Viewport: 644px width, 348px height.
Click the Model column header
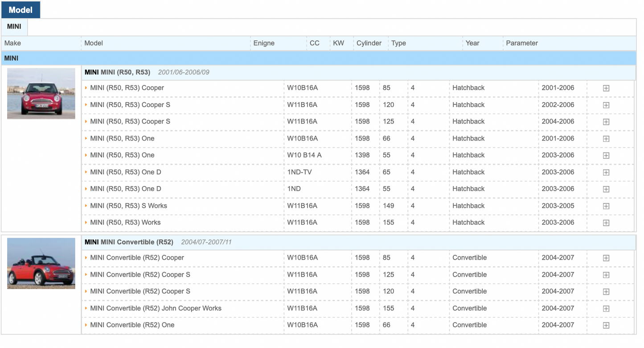coord(94,43)
